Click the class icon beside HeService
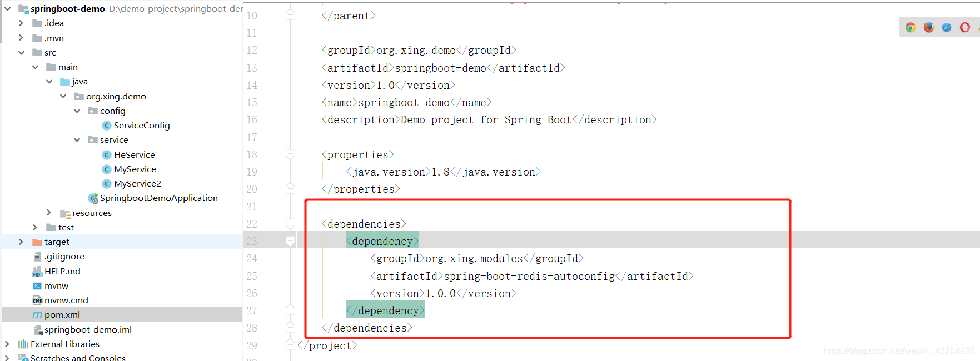The height and width of the screenshot is (361, 980). tap(106, 154)
